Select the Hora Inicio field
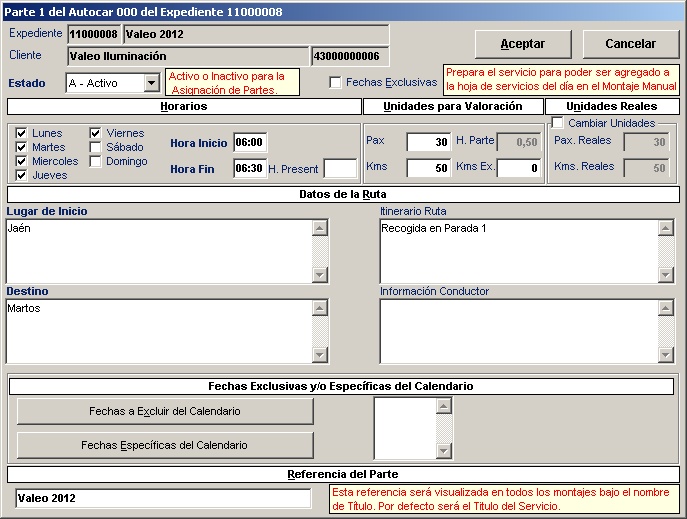 (250, 142)
